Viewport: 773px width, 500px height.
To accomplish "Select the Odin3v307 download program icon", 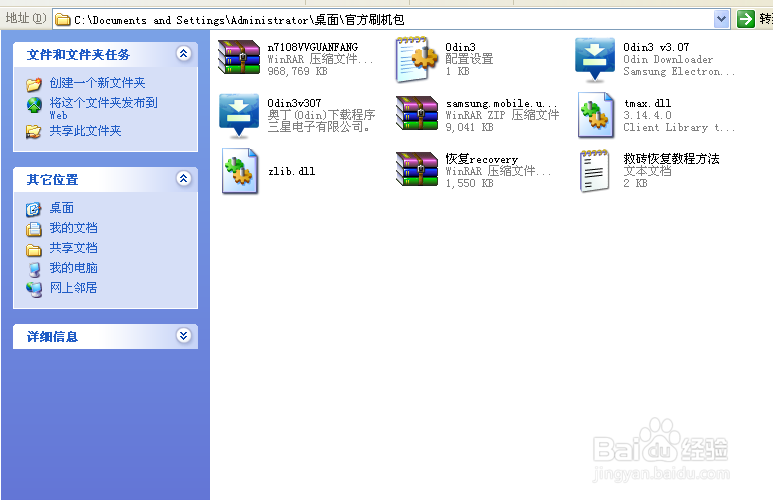I will 239,115.
